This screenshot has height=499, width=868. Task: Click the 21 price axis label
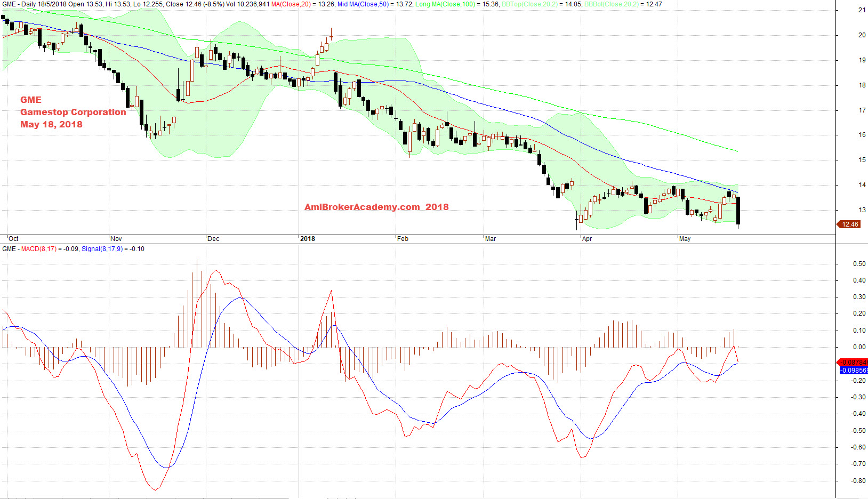tap(862, 10)
